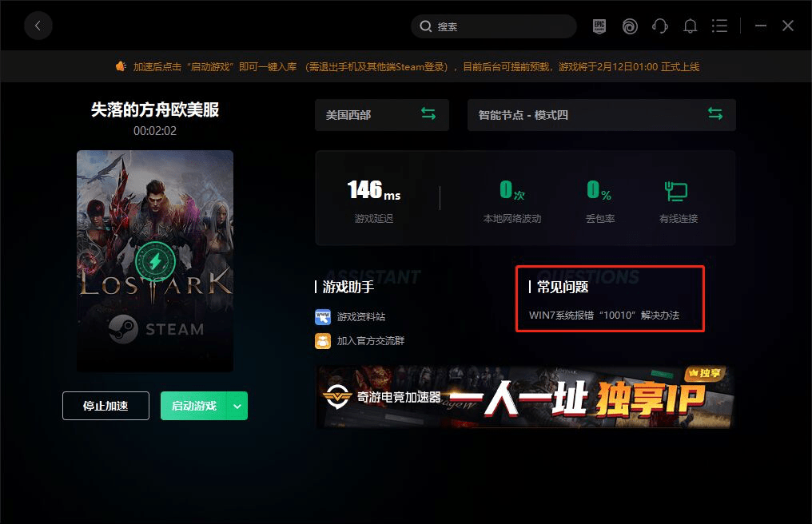Open the Epic Games platform icon
This screenshot has width=812, height=524.
click(x=601, y=26)
